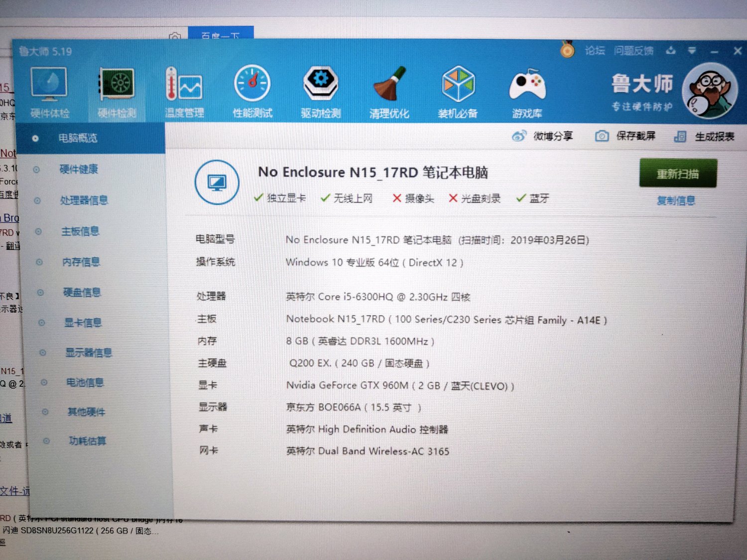
Task: Click the 无线上网 feature status
Action: 347,198
